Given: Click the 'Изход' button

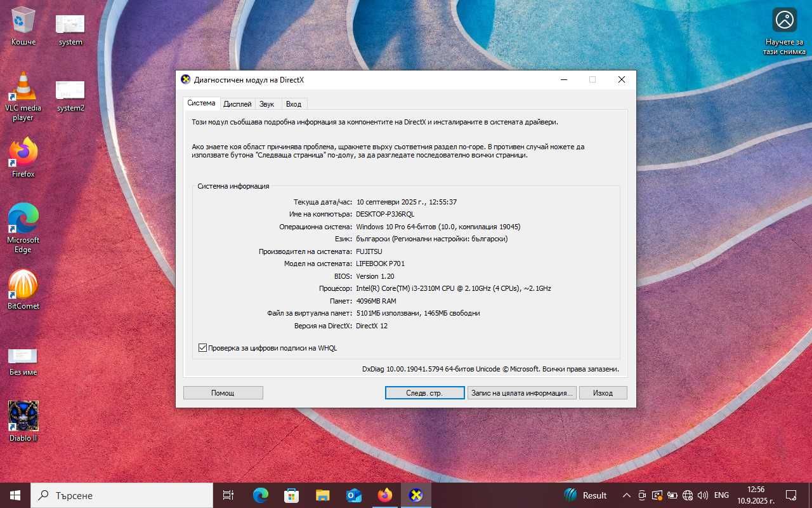Looking at the screenshot, I should [603, 393].
